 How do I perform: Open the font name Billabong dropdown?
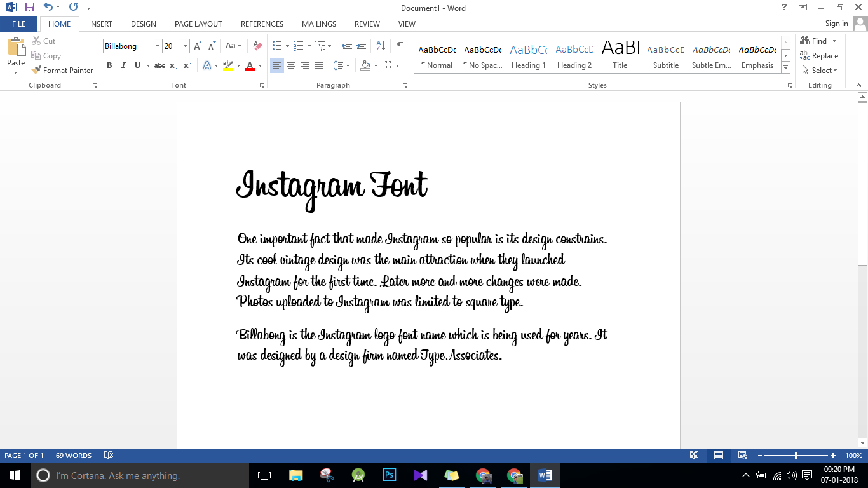click(158, 46)
